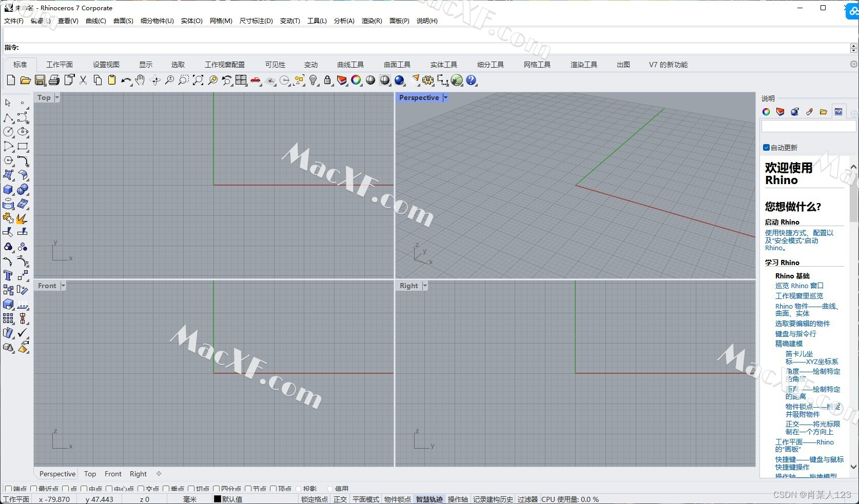Screen dimensions: 859x504
Task: Enable the 最近点 object snap checkbox
Action: (x=34, y=489)
